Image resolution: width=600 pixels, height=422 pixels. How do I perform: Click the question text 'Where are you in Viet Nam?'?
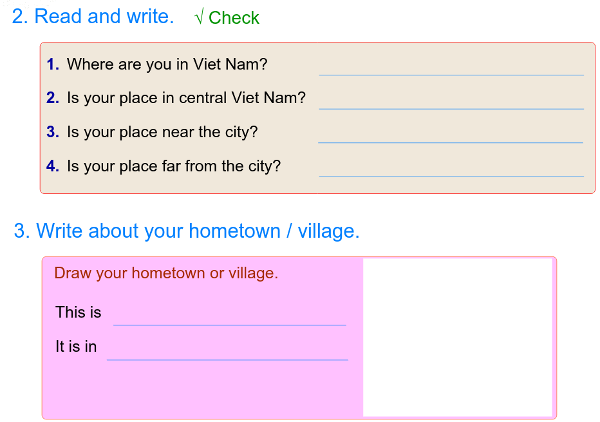pos(167,65)
